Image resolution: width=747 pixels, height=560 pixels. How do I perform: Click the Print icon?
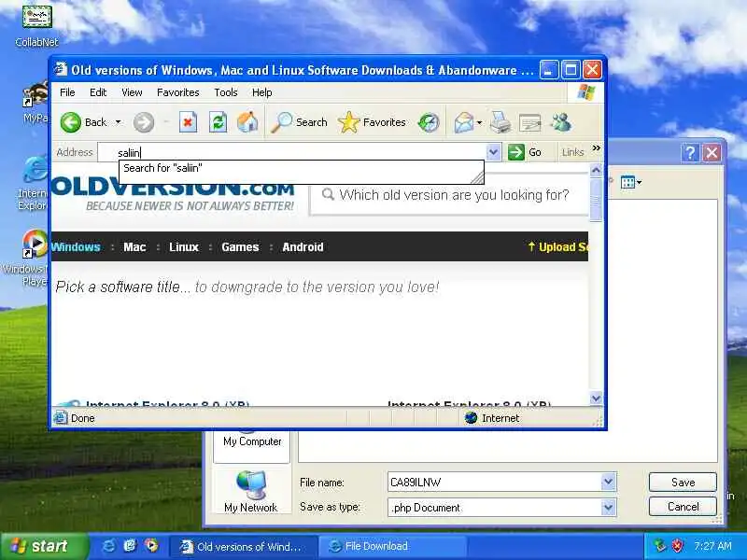[x=500, y=122]
